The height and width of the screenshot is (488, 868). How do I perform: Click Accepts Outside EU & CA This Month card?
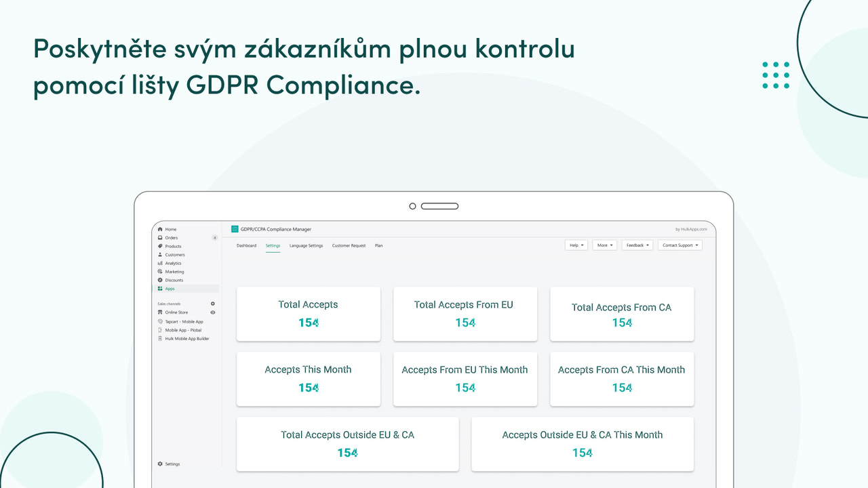583,444
